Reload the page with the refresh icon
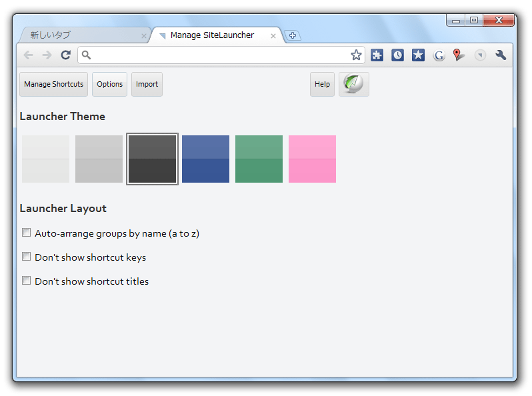The height and width of the screenshot is (396, 532). 66,55
